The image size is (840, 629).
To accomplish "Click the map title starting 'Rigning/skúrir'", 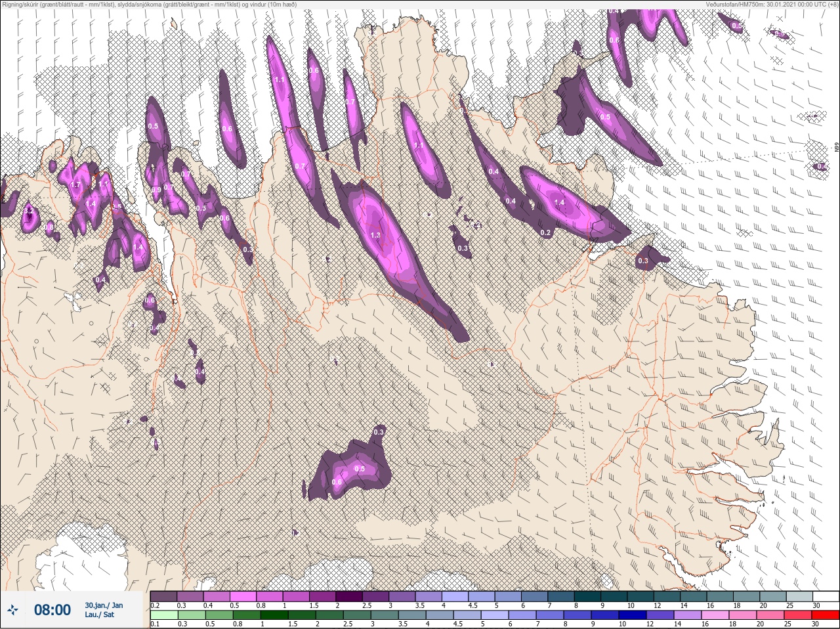I will (148, 4).
